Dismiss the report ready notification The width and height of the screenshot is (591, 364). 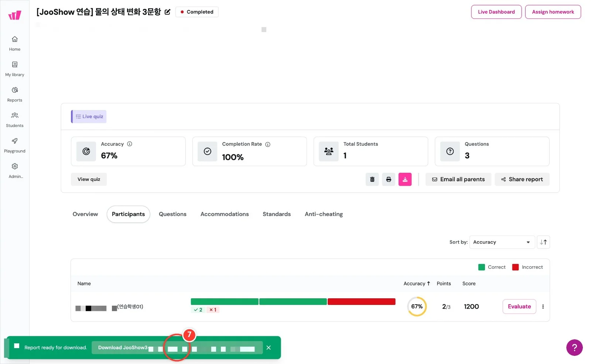click(269, 347)
